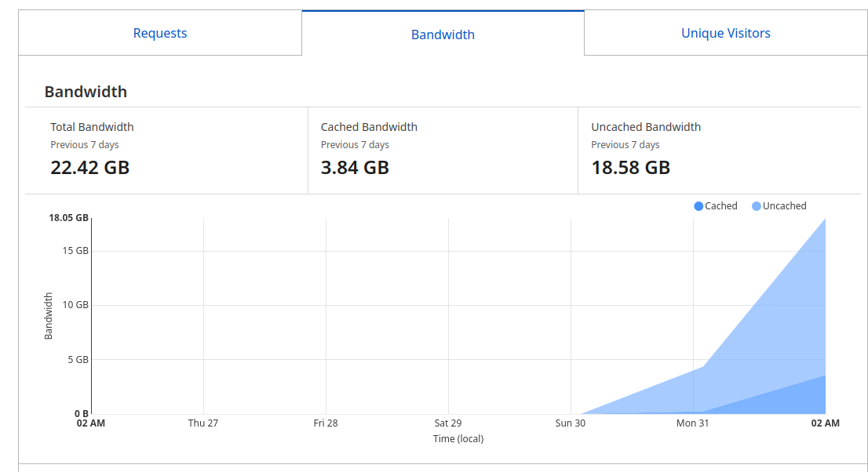This screenshot has width=868, height=472.
Task: Select the Cached Bandwidth stat label
Action: pos(369,127)
